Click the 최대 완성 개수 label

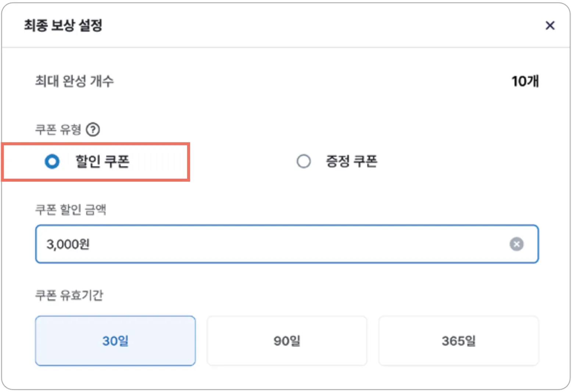coord(74,81)
